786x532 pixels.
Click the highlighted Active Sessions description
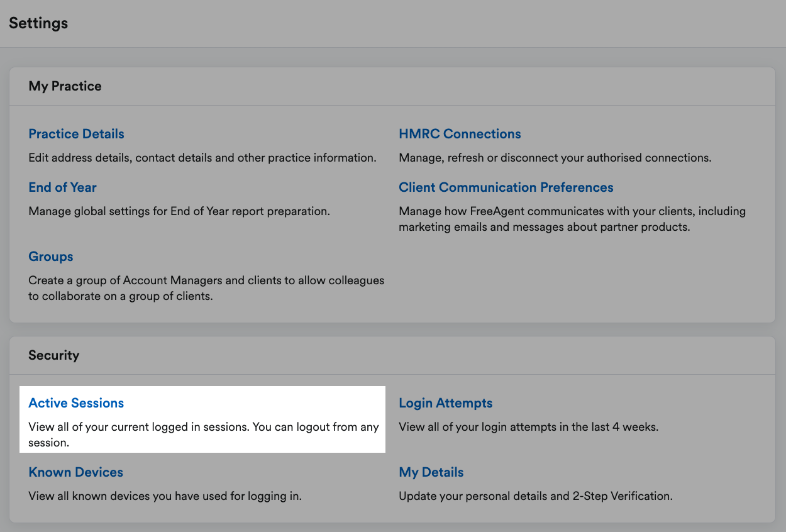pos(202,434)
